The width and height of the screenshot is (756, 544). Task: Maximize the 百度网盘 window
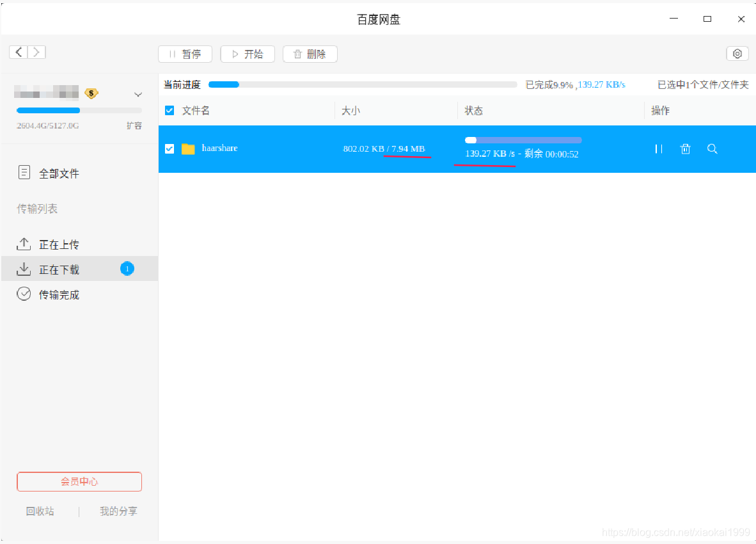click(x=707, y=19)
